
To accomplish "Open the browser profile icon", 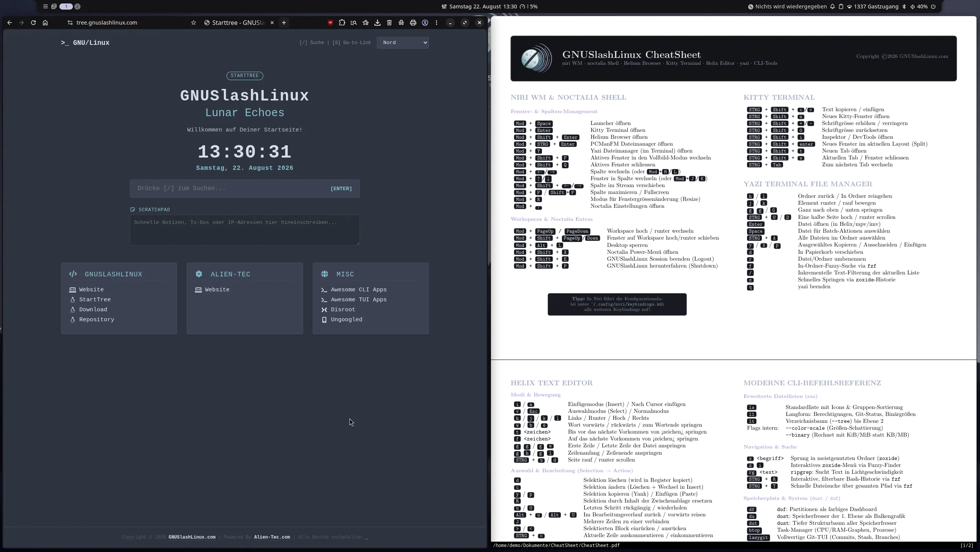I will tap(425, 23).
